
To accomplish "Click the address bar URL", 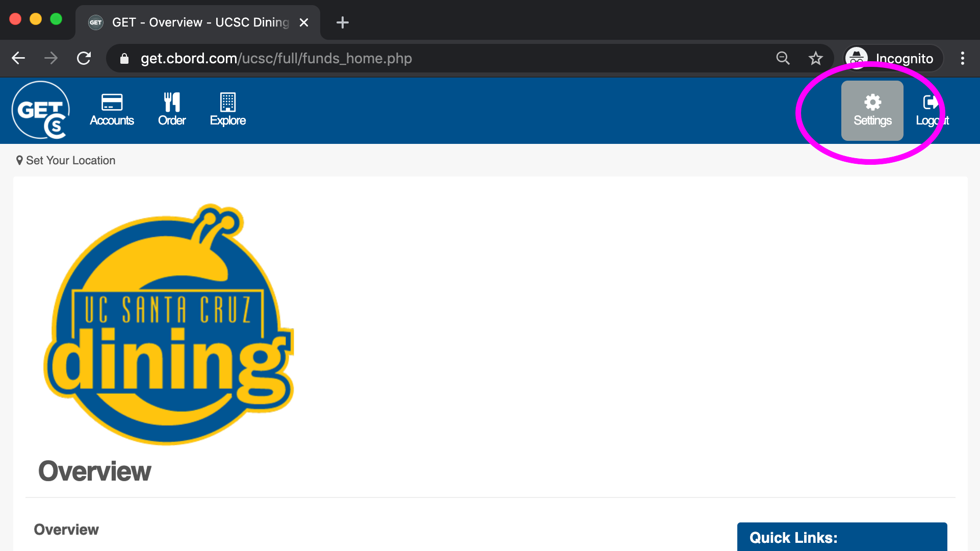I will pyautogui.click(x=276, y=58).
